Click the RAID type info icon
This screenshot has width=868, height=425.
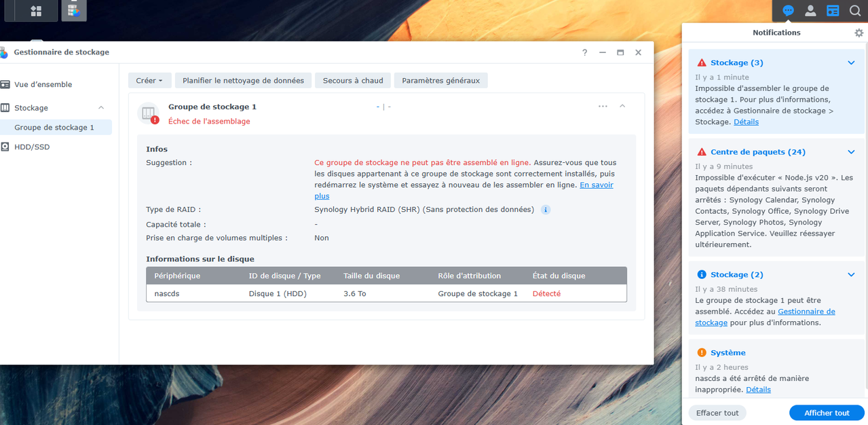coord(546,210)
